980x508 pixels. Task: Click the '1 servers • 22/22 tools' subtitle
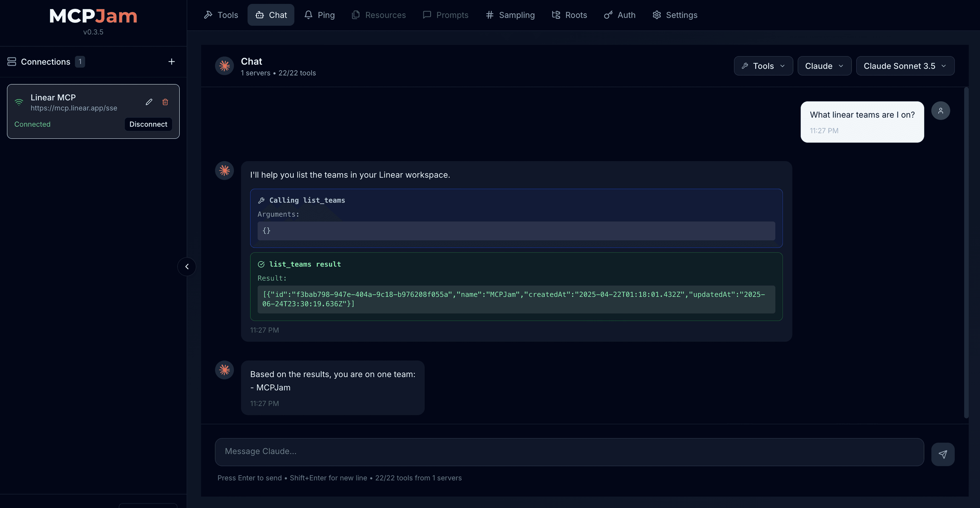click(278, 73)
